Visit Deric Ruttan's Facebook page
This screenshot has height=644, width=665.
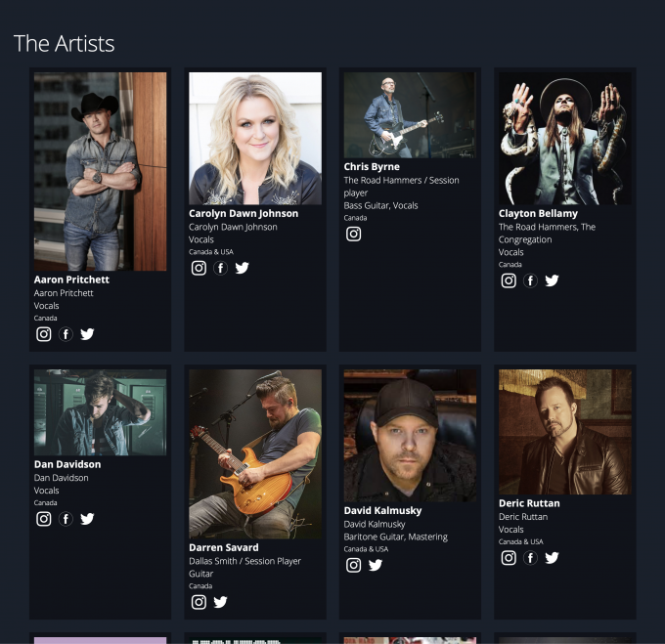(x=530, y=558)
